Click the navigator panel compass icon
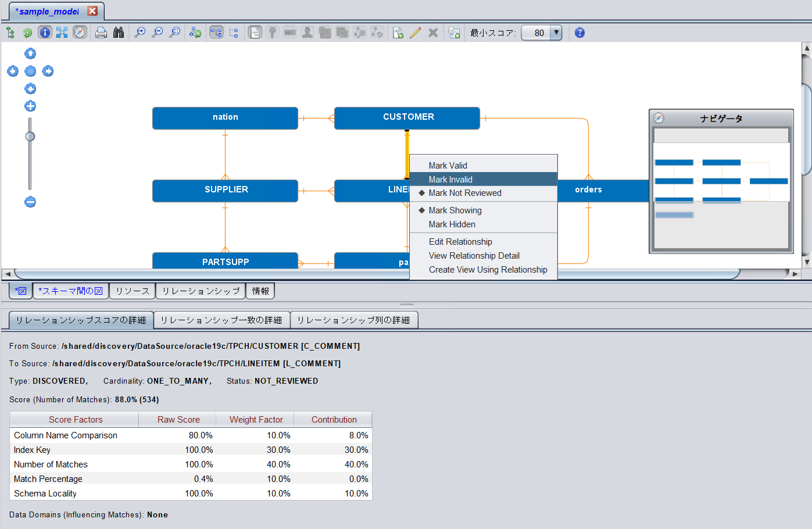This screenshot has width=812, height=529. (659, 118)
